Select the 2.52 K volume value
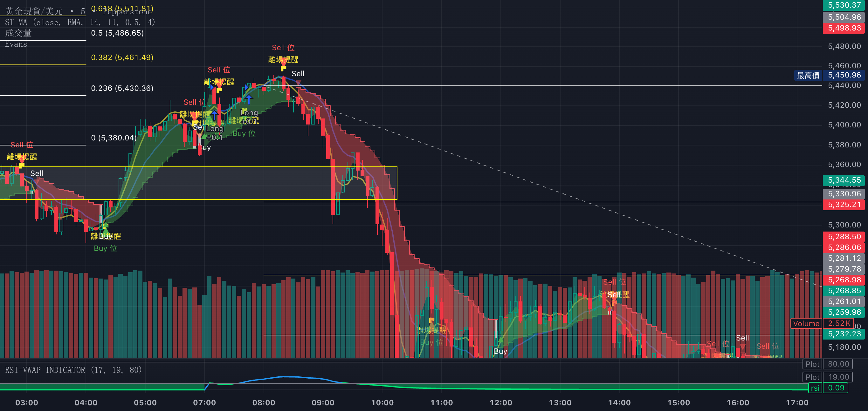The width and height of the screenshot is (868, 411). [x=839, y=323]
